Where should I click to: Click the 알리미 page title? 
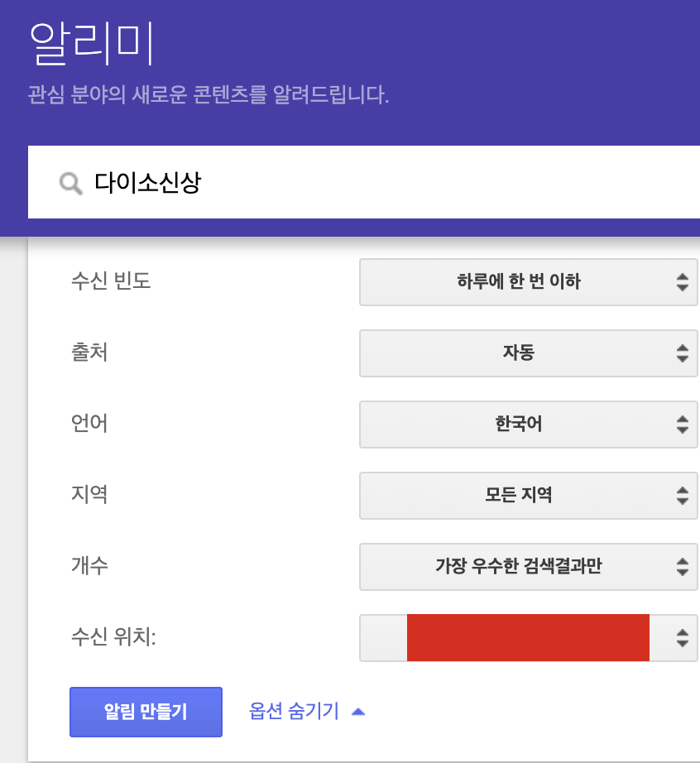coord(91,44)
